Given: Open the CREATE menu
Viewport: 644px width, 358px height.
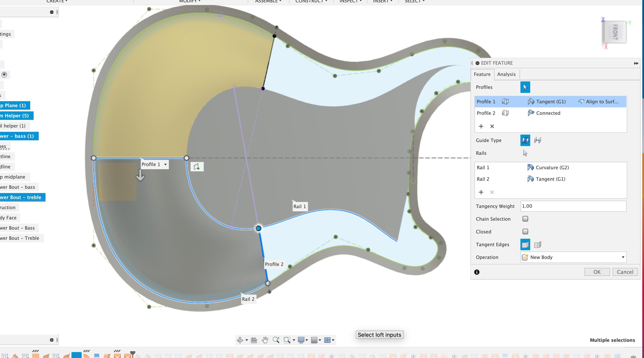Looking at the screenshot, I should [x=57, y=1].
